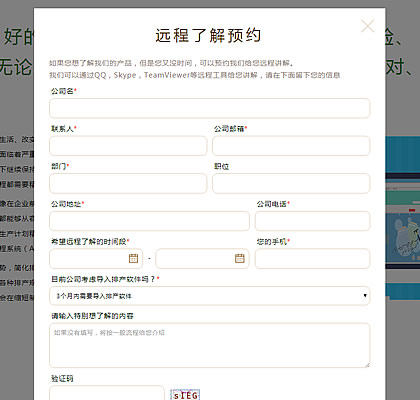Click the 远程了解预约 heading
The height and width of the screenshot is (400, 420).
coord(208,35)
